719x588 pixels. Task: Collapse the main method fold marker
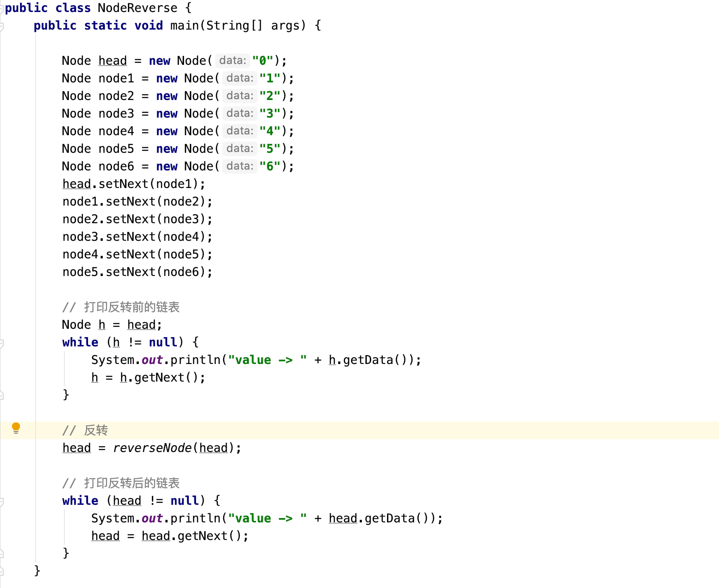pyautogui.click(x=2, y=26)
